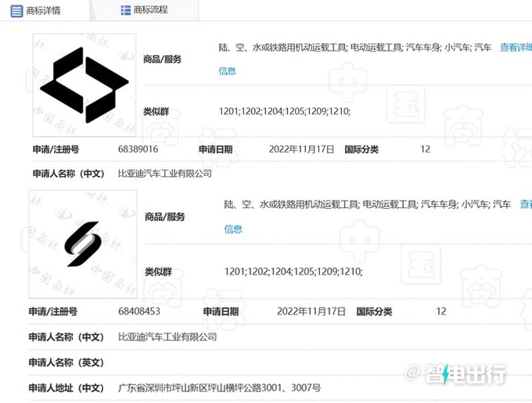Image resolution: width=532 pixels, height=403 pixels.
Task: Click second 国际分类 value 12
Action: [x=441, y=311]
